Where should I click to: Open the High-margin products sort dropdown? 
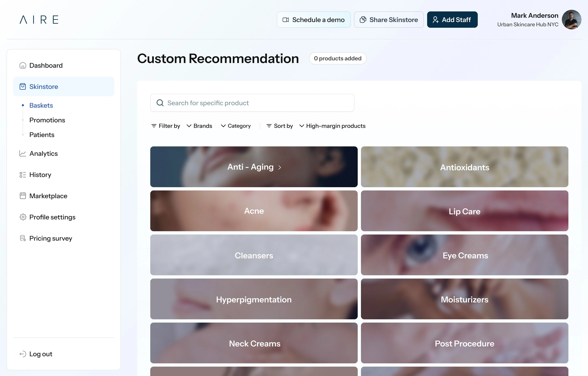(333, 126)
